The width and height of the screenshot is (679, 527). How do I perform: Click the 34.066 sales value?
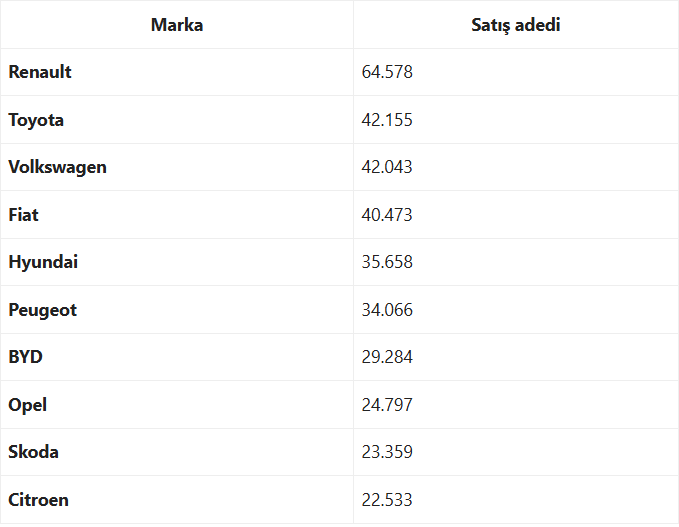[x=387, y=310]
